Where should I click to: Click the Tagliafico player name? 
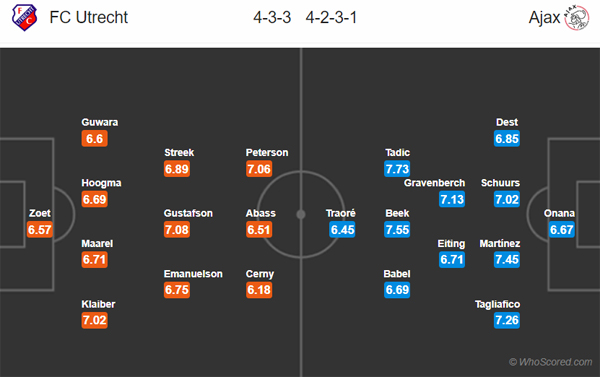click(x=497, y=304)
